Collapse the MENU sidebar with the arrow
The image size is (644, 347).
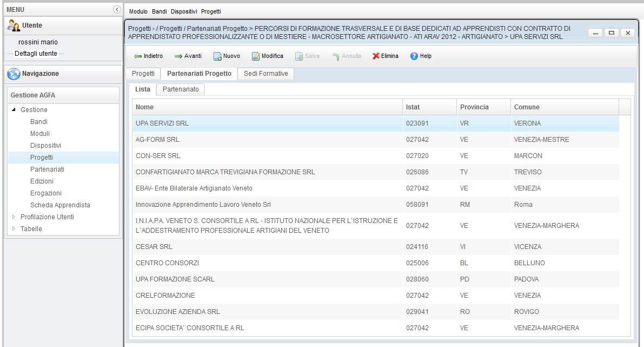pos(116,10)
